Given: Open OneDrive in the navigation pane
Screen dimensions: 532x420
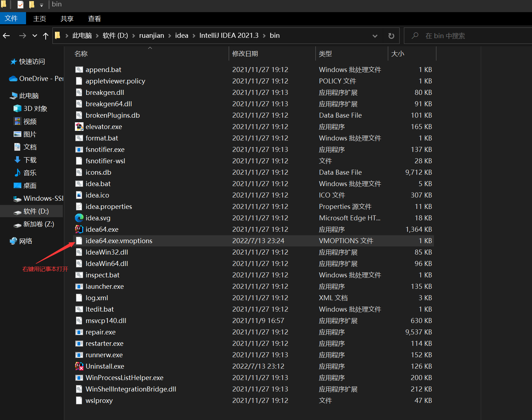Looking at the screenshot, I should coord(36,78).
